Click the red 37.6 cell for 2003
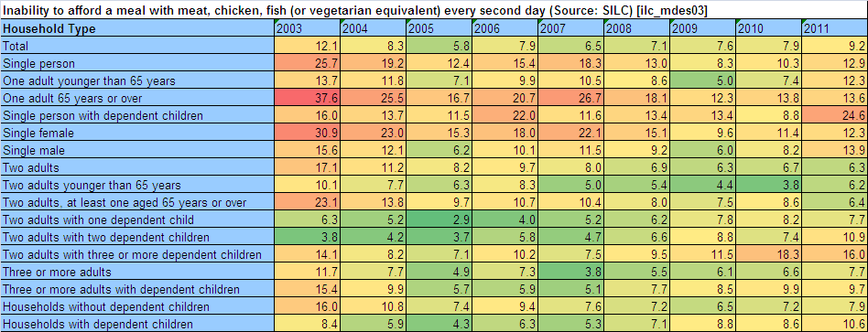This screenshot has width=868, height=332. (x=308, y=98)
